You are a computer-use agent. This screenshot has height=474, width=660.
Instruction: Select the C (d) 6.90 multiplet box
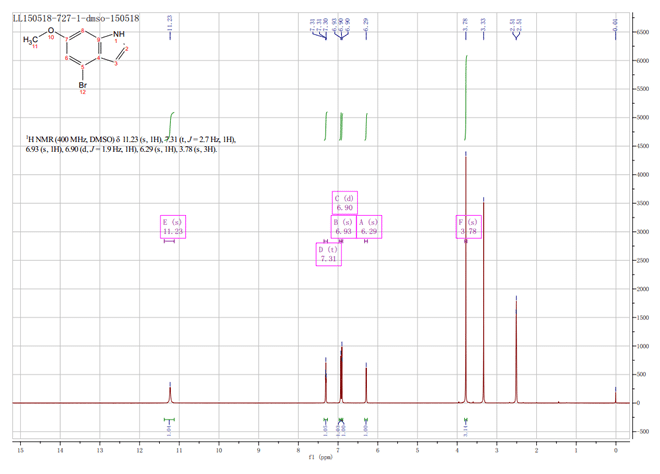click(x=345, y=203)
